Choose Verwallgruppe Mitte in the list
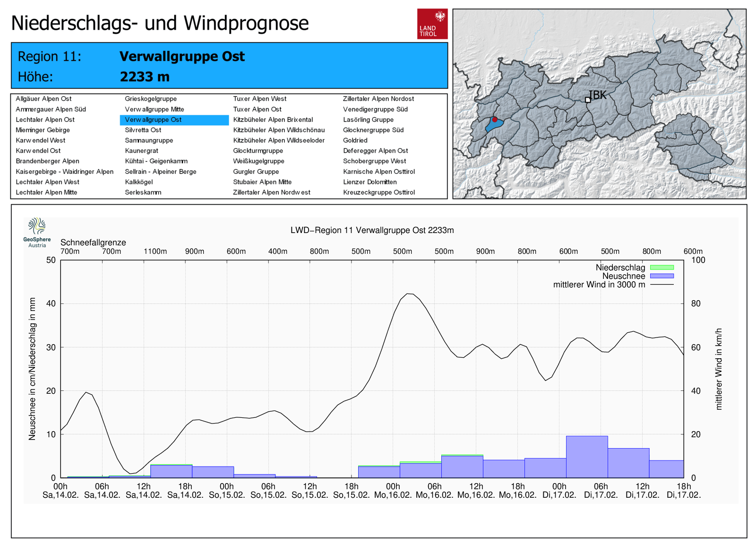This screenshot has width=756, height=545. 155,109
